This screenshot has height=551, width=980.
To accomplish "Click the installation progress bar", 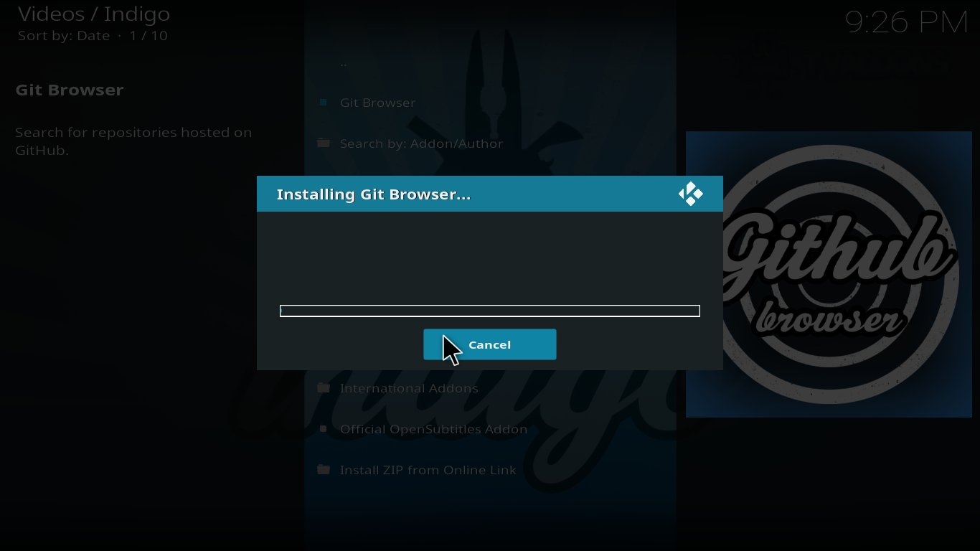I will click(490, 311).
